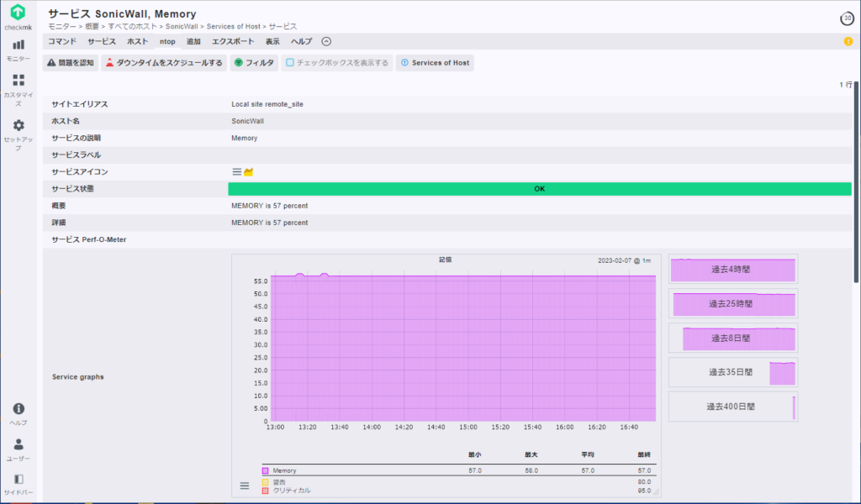Click the Memory legend color swatch
This screenshot has width=861, height=504.
click(x=265, y=471)
